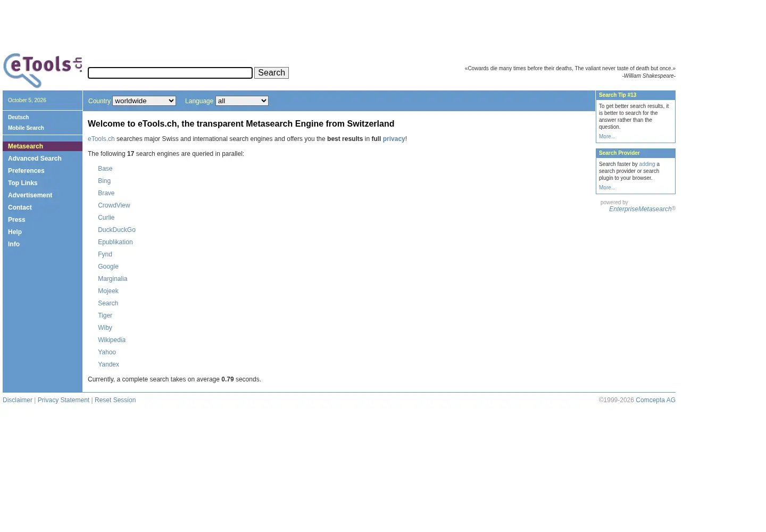
Task: Open Advanced Search menu item
Action: [35, 159]
